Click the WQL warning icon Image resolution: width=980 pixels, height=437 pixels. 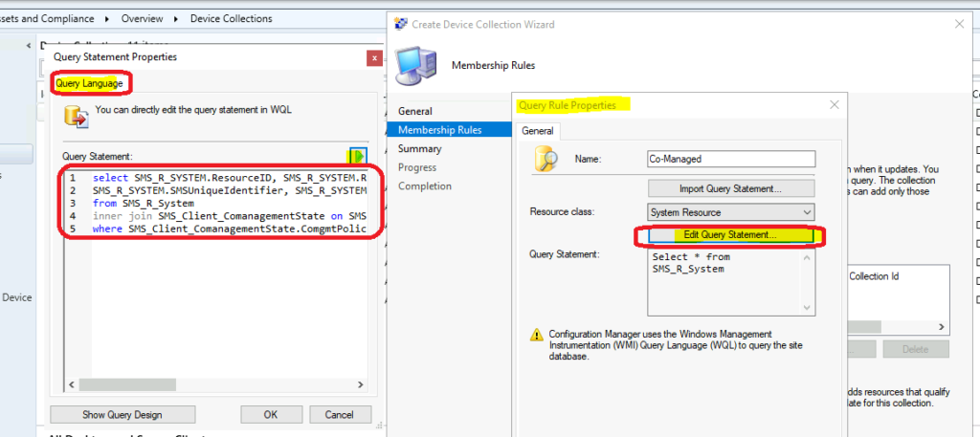coord(536,336)
